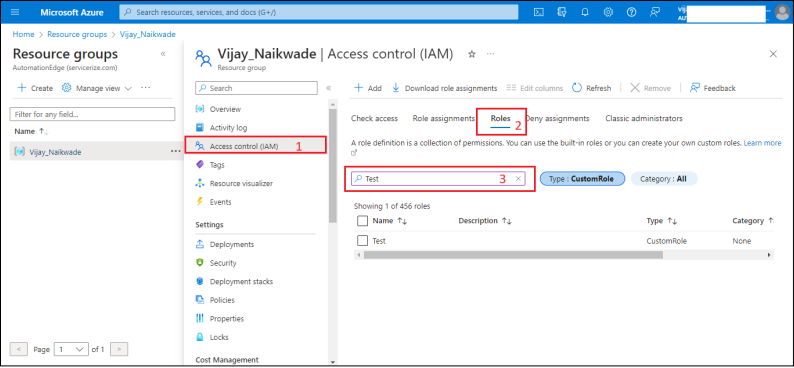Click the roles table horizontal scrollbar
Screen dimensions: 794x368
[513, 255]
